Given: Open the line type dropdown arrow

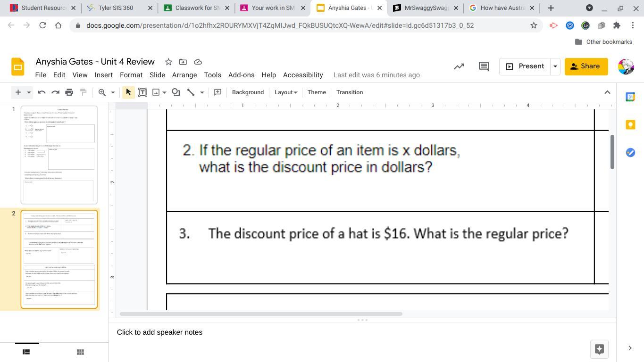Looking at the screenshot, I should [202, 92].
